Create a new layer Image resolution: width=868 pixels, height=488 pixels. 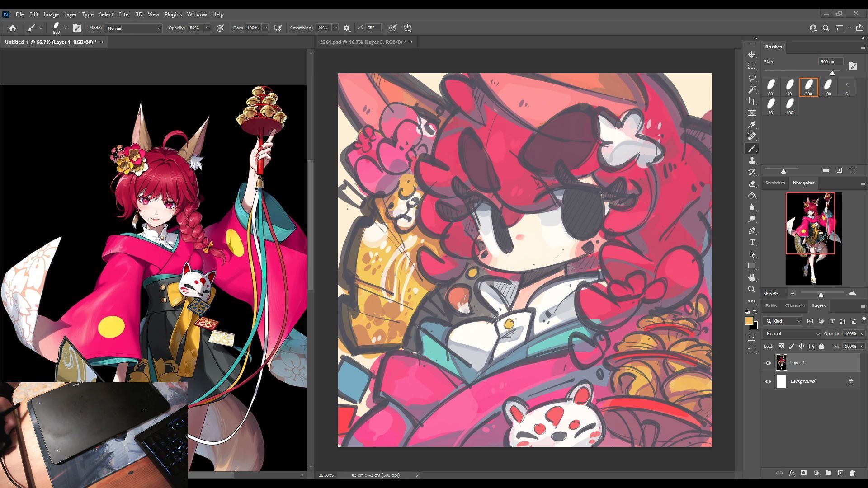point(840,473)
